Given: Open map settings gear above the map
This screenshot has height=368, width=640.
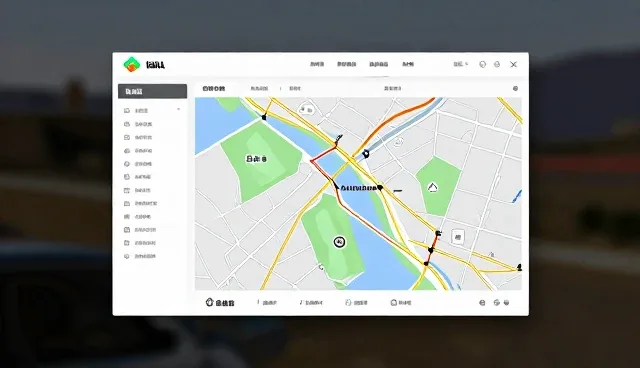Looking at the screenshot, I should coord(516,89).
